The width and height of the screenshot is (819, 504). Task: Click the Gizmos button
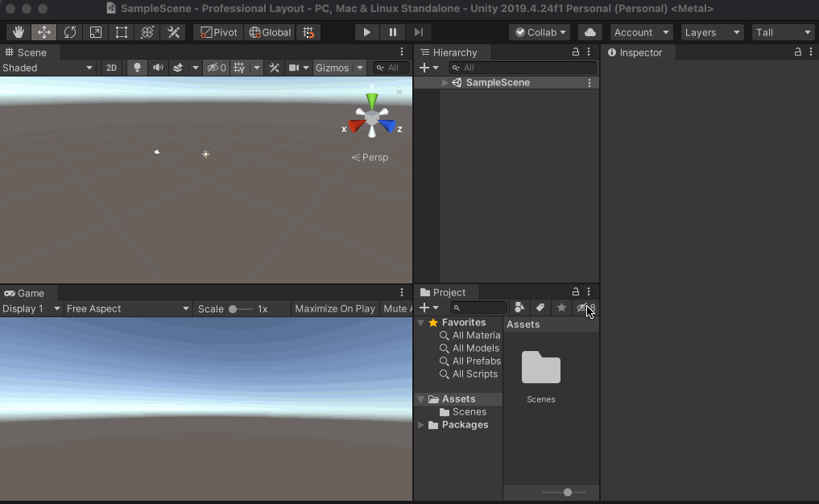coord(333,68)
